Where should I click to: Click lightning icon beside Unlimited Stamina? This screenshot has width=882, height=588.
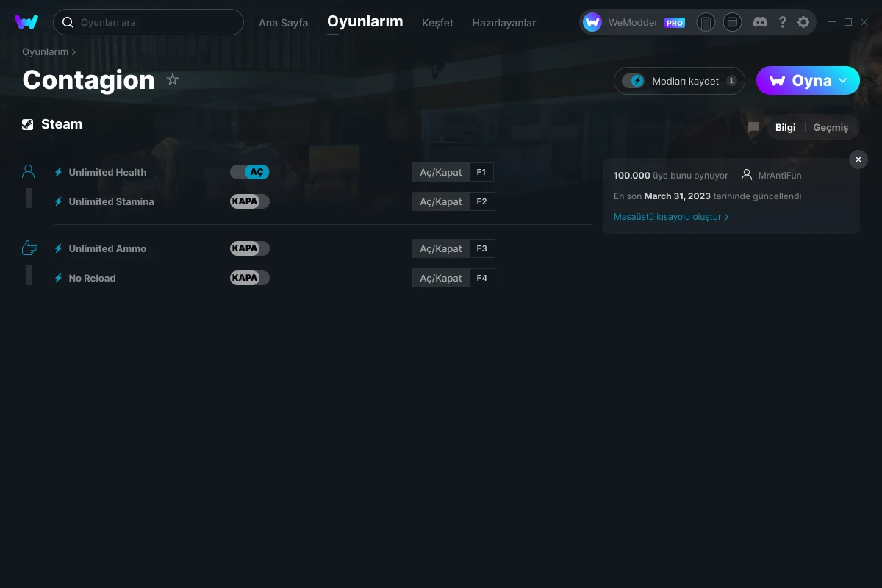coord(59,201)
